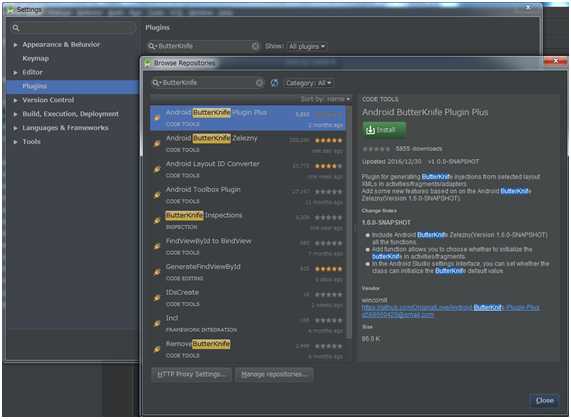Image resolution: width=571 pixels, height=419 pixels.
Task: Click the vendor email address link
Action: [398, 315]
